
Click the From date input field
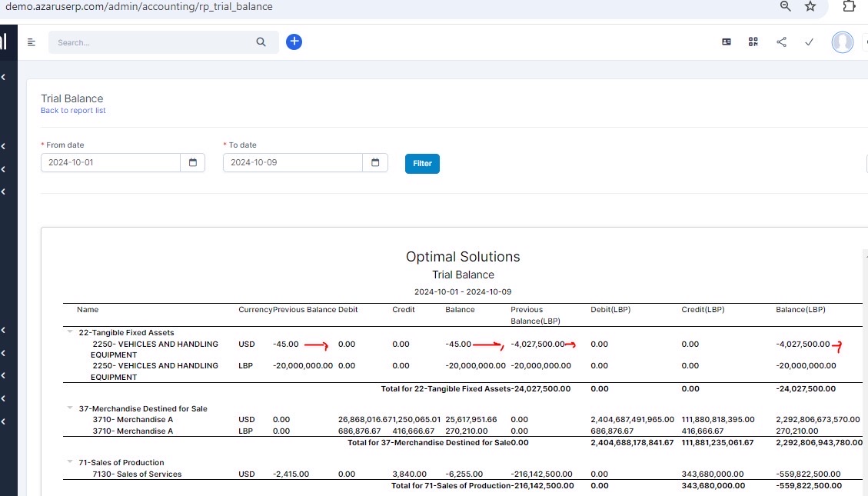111,163
